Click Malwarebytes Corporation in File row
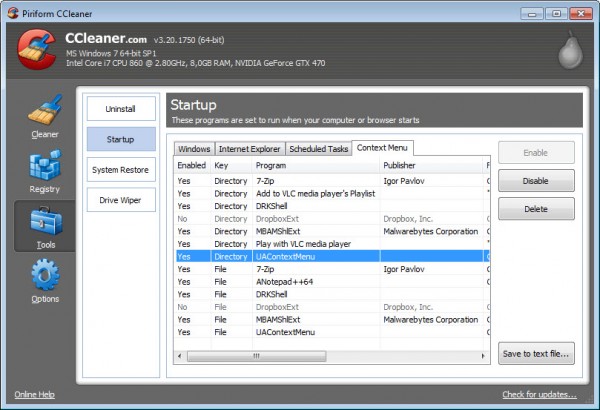Screen dimensions: 600x410 pos(430,320)
